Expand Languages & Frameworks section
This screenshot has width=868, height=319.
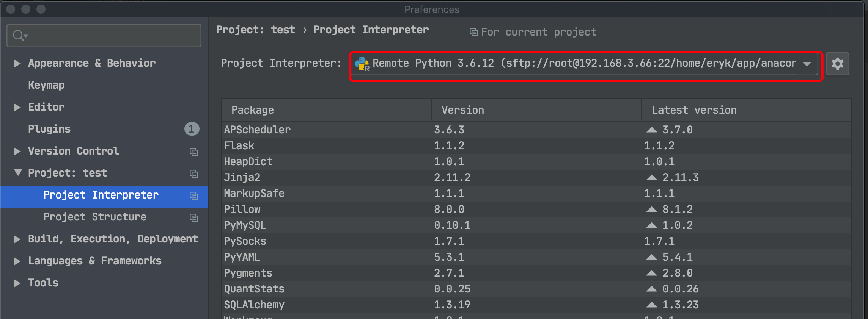pos(17,261)
